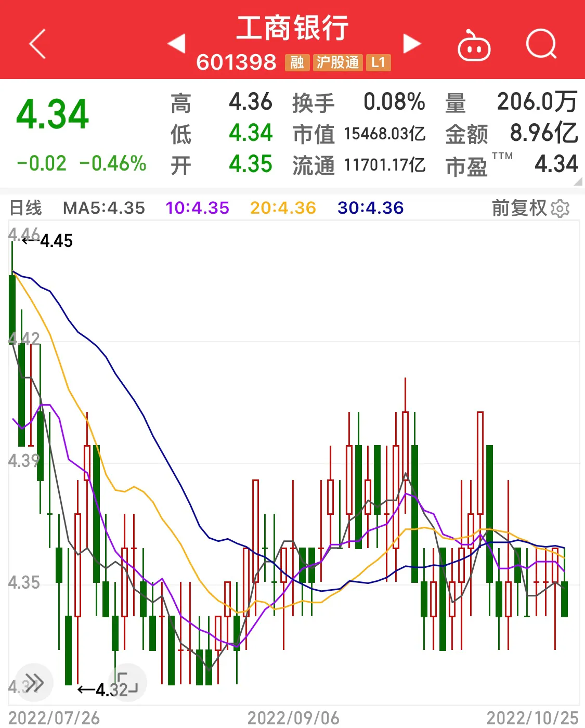
Task: Tap the open price 4.35
Action: pyautogui.click(x=251, y=164)
